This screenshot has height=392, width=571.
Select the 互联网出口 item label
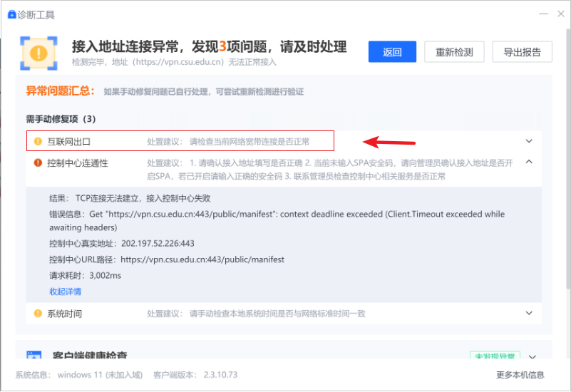69,141
